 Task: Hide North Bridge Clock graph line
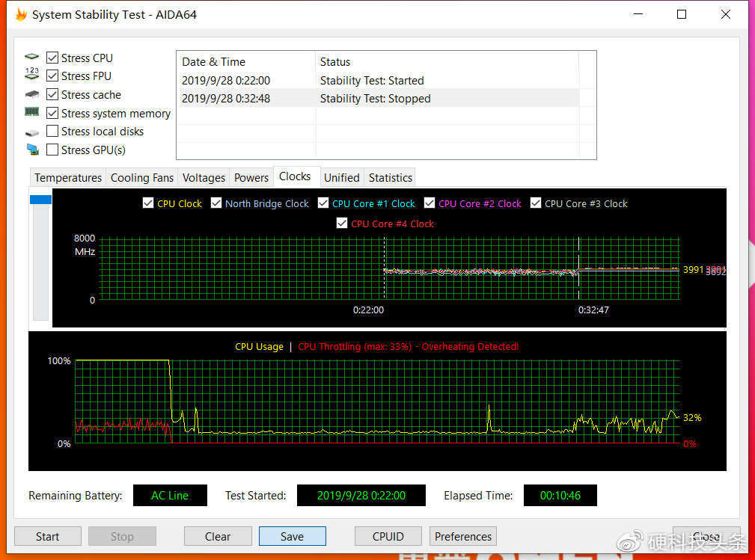216,203
